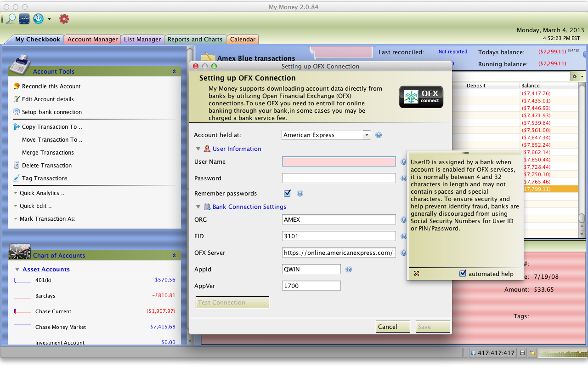
Task: Select the Barclays account row
Action: click(x=95, y=296)
